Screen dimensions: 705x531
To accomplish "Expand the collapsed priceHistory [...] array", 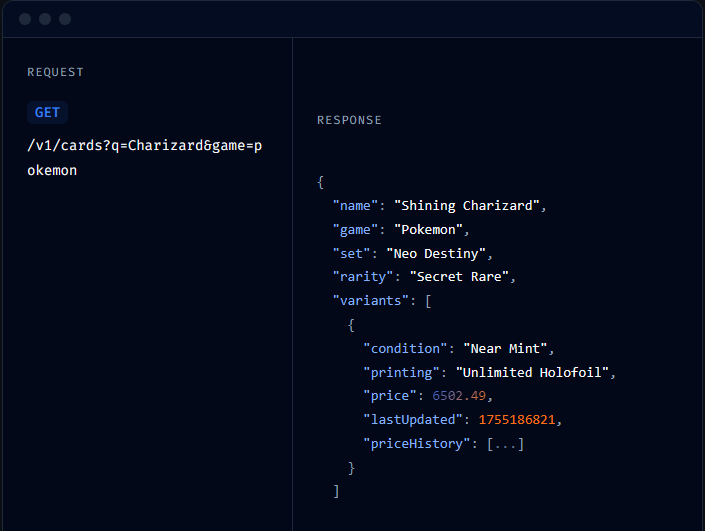I will coord(505,444).
